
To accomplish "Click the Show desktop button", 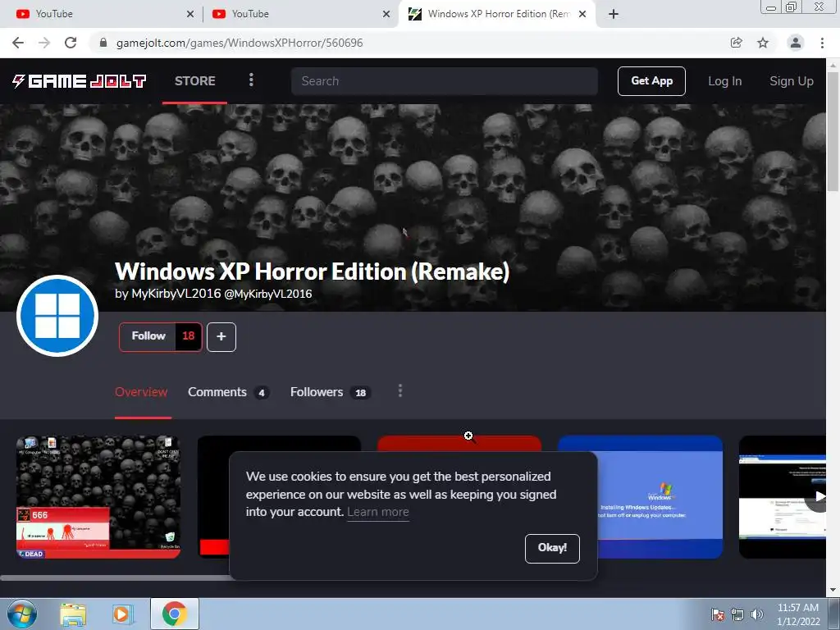I will [834, 614].
